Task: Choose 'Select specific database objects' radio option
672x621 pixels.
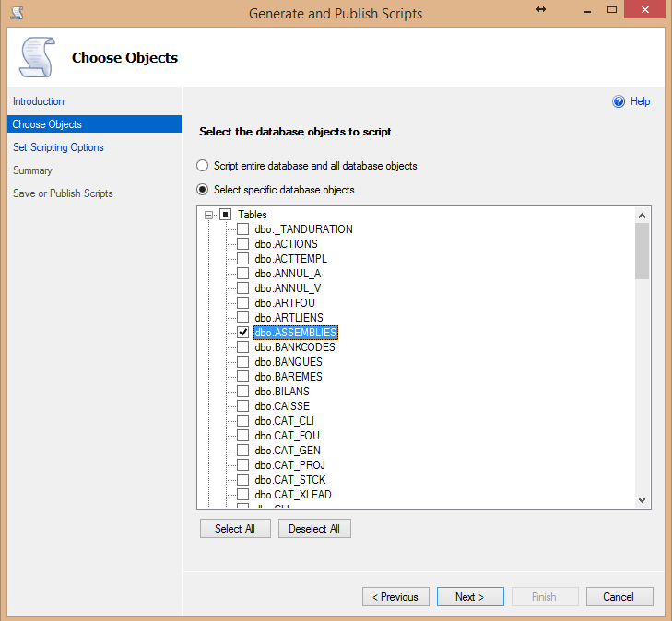Action: click(203, 190)
